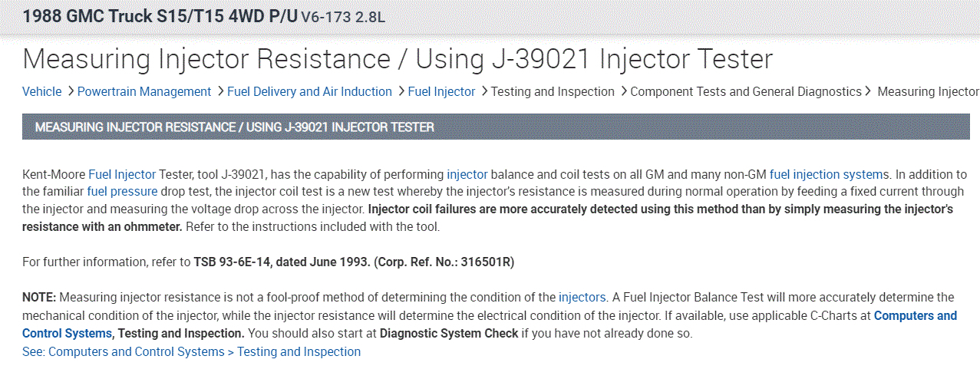Go to Fuel Delivery and Air Induction
Screen dimensions: 980x379
(x=309, y=91)
